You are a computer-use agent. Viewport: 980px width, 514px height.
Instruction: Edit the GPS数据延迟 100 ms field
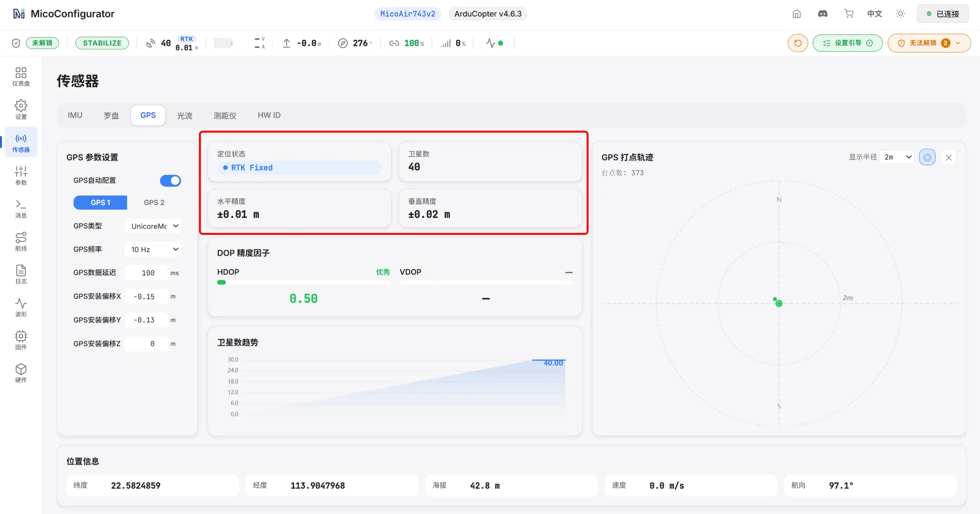pyautogui.click(x=146, y=273)
